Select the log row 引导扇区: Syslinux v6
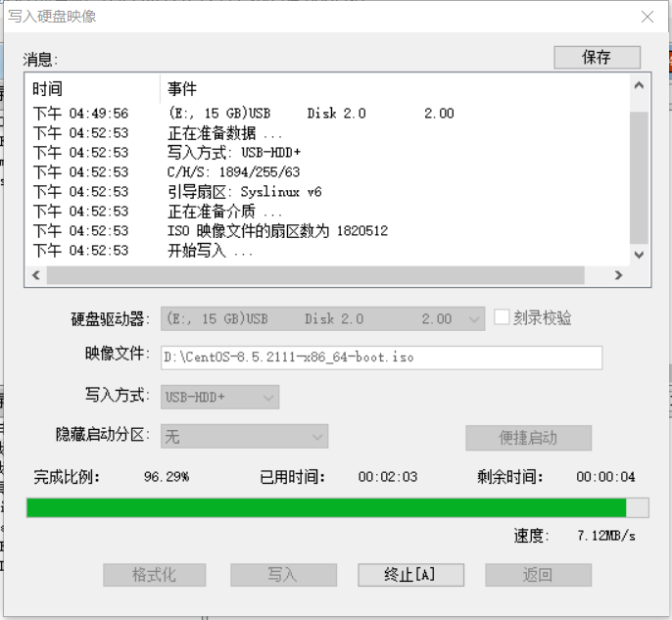Viewport: 672px width, 620px height. [x=327, y=192]
